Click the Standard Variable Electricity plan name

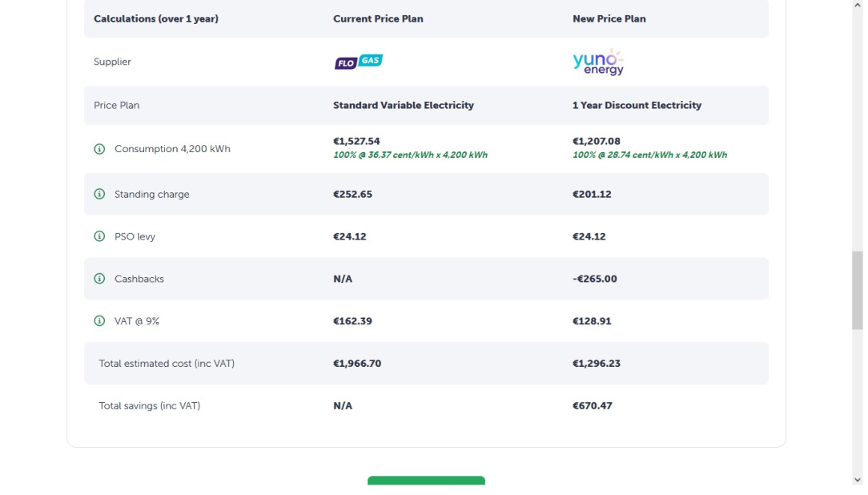click(x=403, y=106)
